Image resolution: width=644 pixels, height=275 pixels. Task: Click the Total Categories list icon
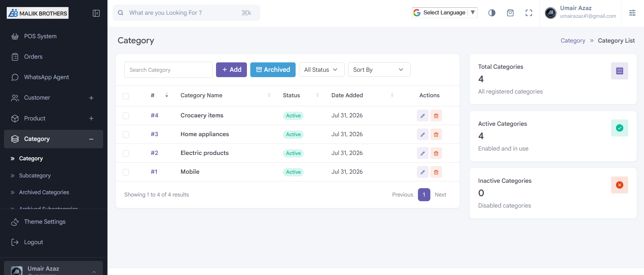pyautogui.click(x=619, y=71)
